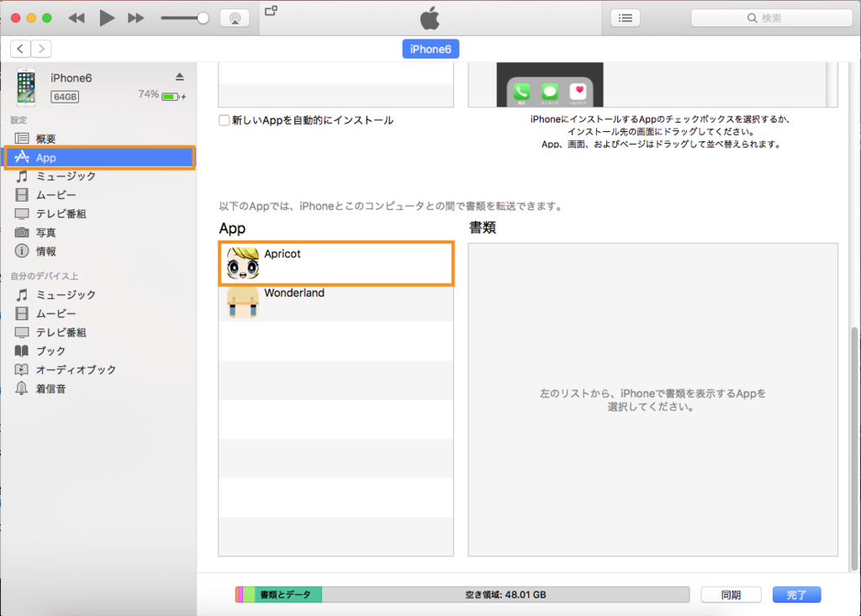
Task: Open the AirPlay output icon
Action: pyautogui.click(x=235, y=18)
